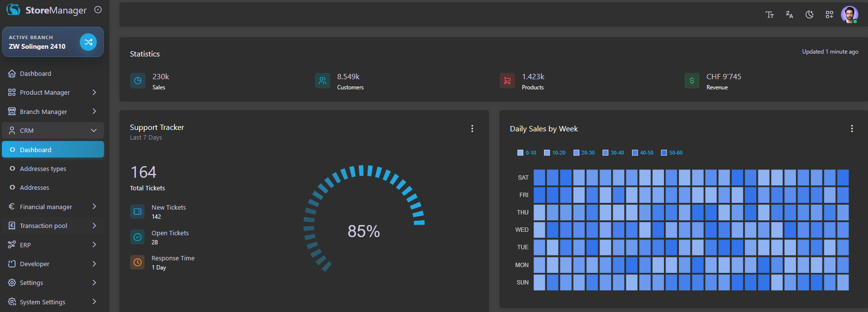
Task: Toggle the 30-40 legend series
Action: click(x=613, y=153)
